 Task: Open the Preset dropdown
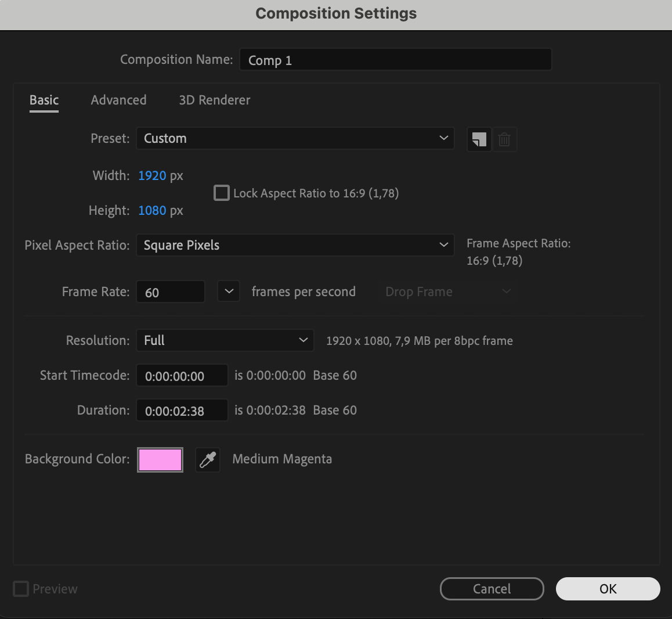tap(295, 138)
